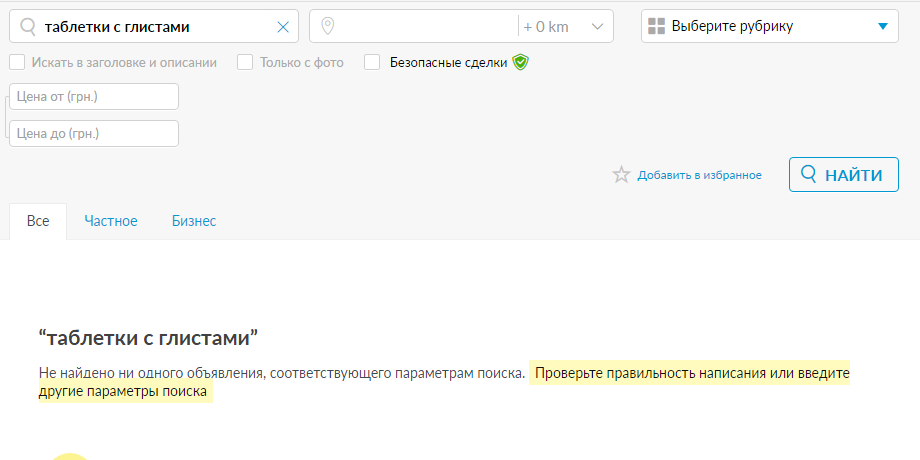Open the + 0 km distance dropdown
The width and height of the screenshot is (920, 460).
point(565,27)
